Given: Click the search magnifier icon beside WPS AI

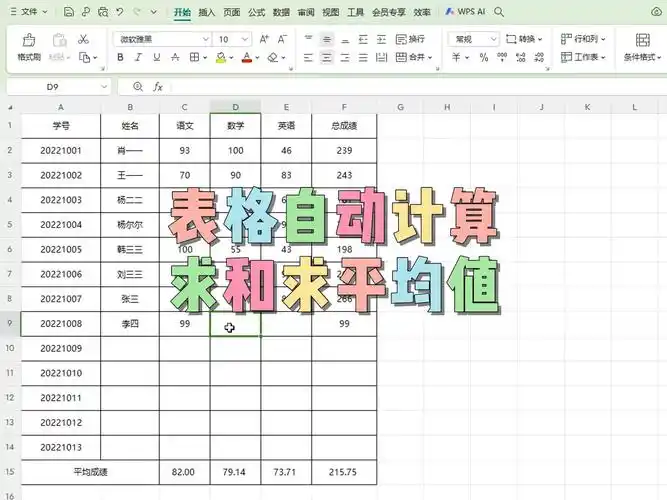Looking at the screenshot, I should click(499, 12).
